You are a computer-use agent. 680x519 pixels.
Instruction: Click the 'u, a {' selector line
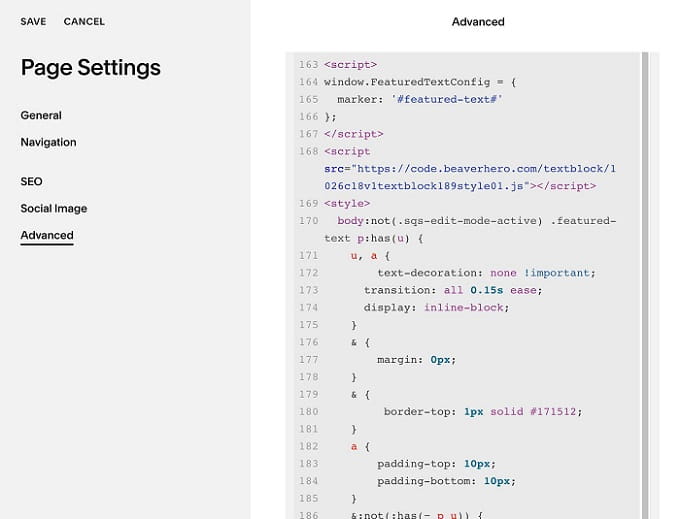(370, 255)
